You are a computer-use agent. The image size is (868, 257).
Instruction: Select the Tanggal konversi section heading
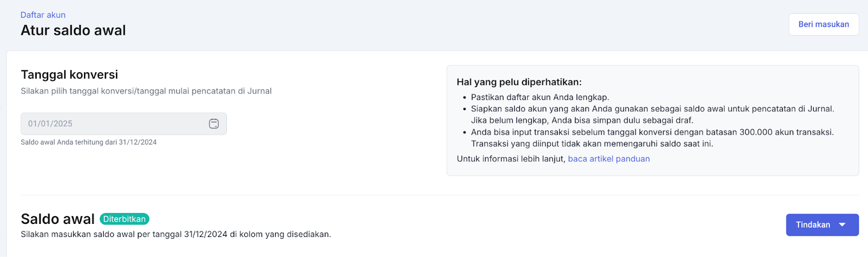[x=69, y=74]
